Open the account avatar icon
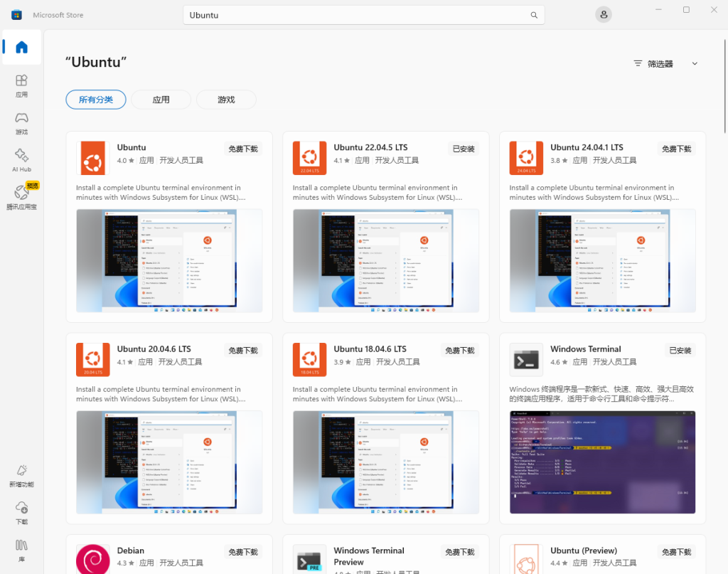This screenshot has width=728, height=574. pyautogui.click(x=603, y=14)
